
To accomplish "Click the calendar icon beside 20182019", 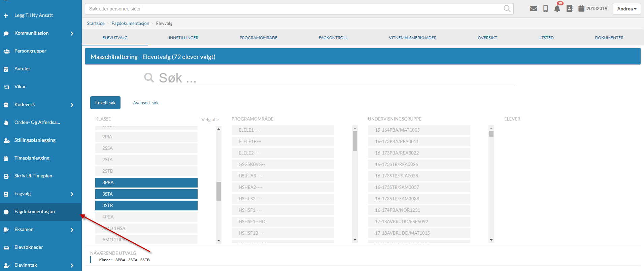I will [581, 8].
